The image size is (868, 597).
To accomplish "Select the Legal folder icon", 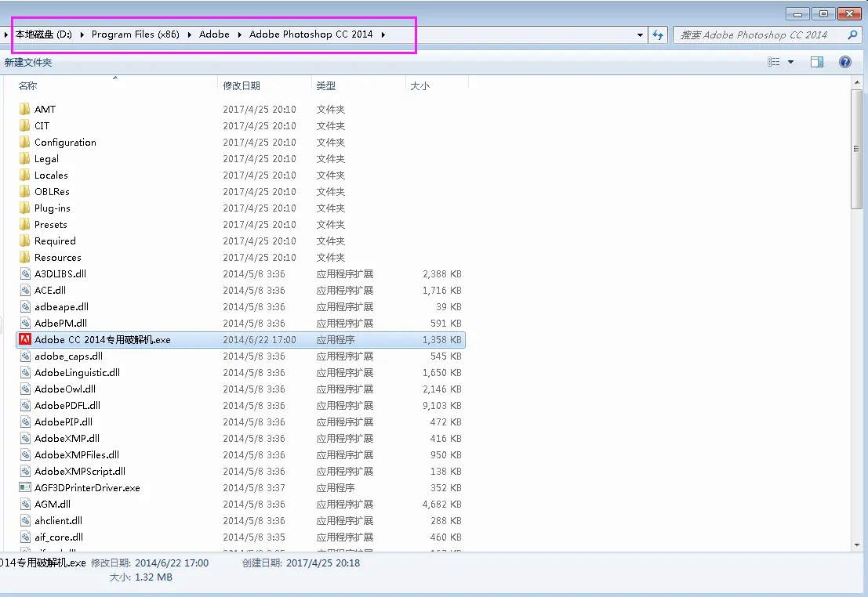I will [x=24, y=159].
